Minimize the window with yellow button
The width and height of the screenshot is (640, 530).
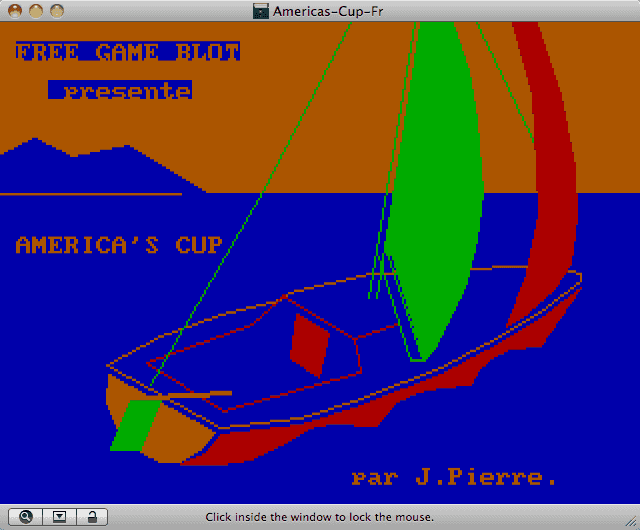click(x=36, y=11)
